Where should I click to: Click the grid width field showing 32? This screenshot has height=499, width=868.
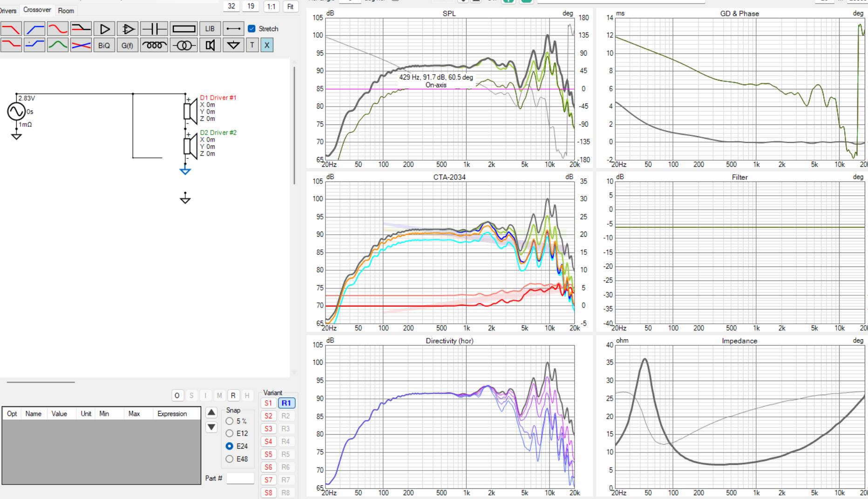(x=231, y=6)
